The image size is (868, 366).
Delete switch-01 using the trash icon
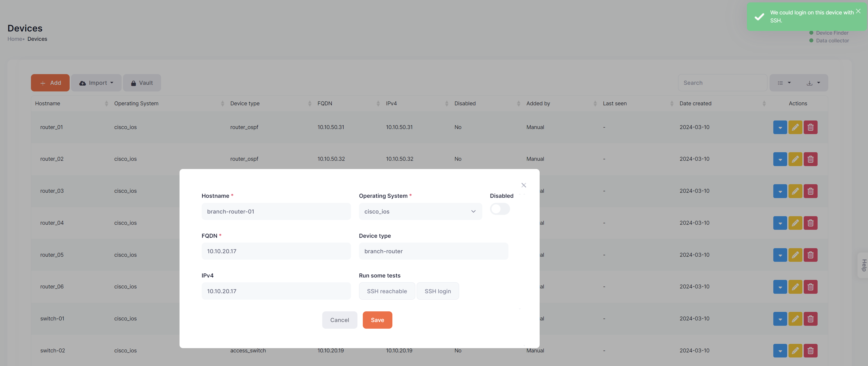810,319
